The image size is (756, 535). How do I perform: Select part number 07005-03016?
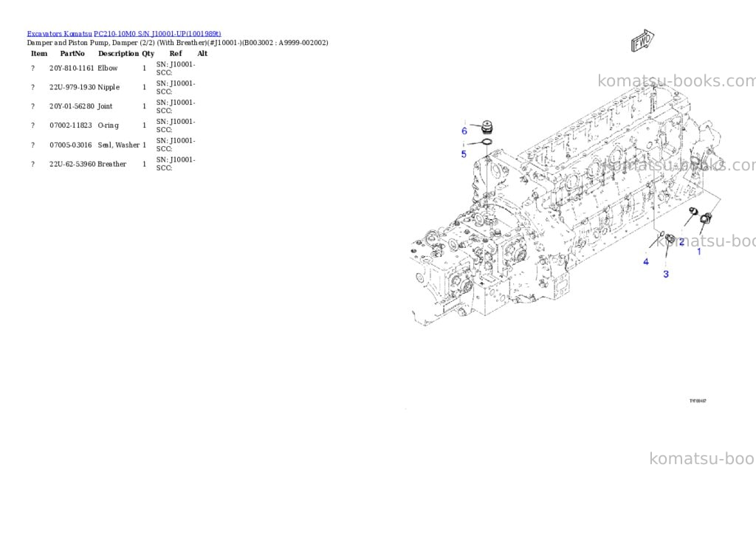tap(70, 145)
